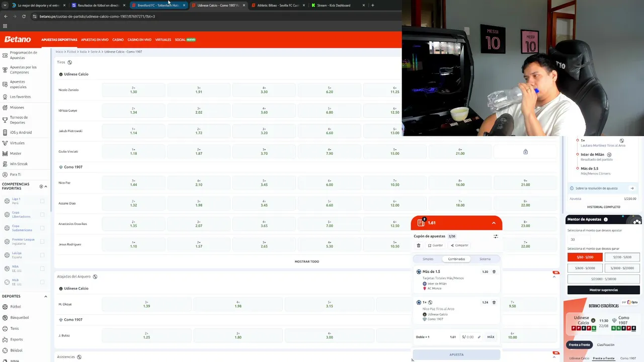Open the Tenis sport category
This screenshot has width=644, height=362.
(x=15, y=329)
